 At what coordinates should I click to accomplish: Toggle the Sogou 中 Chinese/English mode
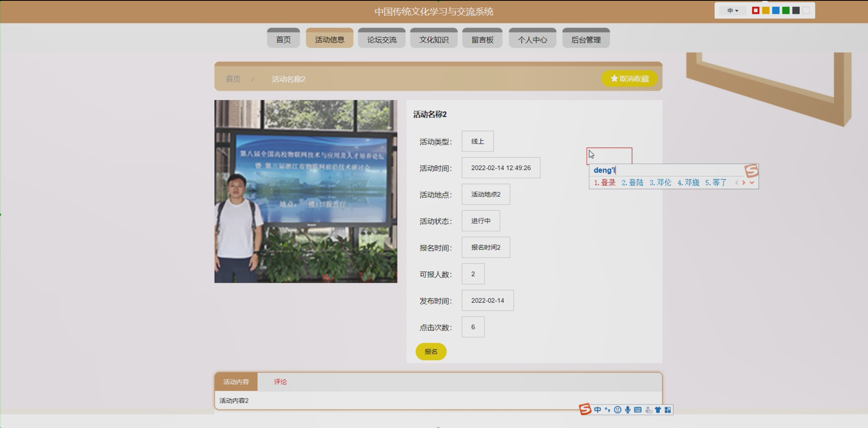click(x=597, y=410)
